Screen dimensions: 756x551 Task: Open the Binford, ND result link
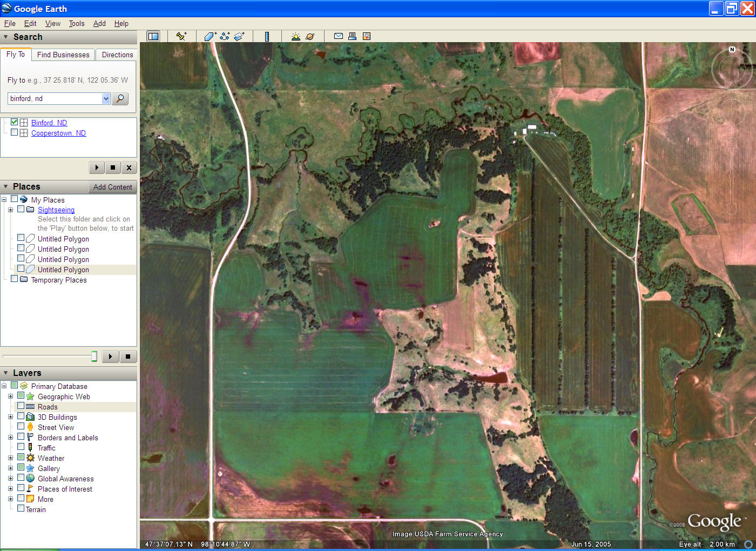[49, 123]
